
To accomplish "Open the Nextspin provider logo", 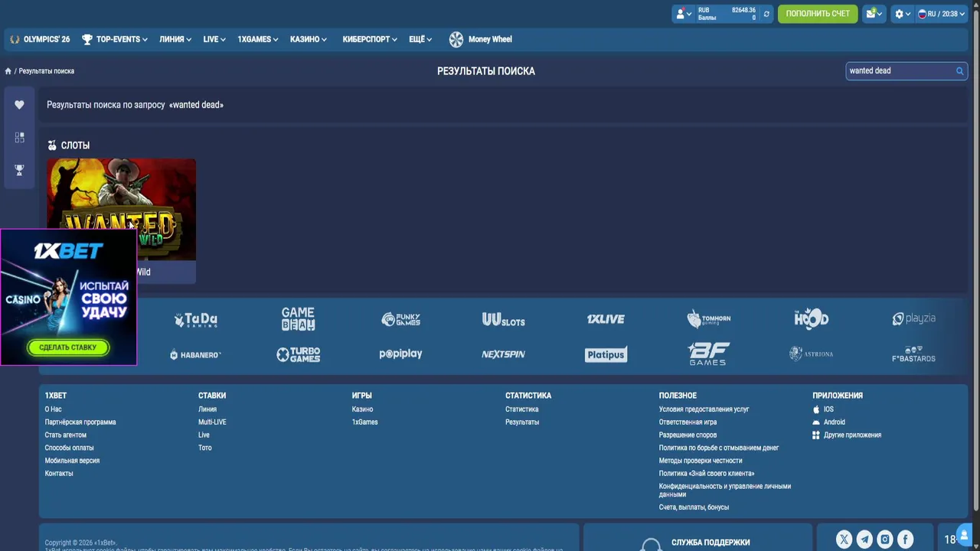I will coord(503,354).
